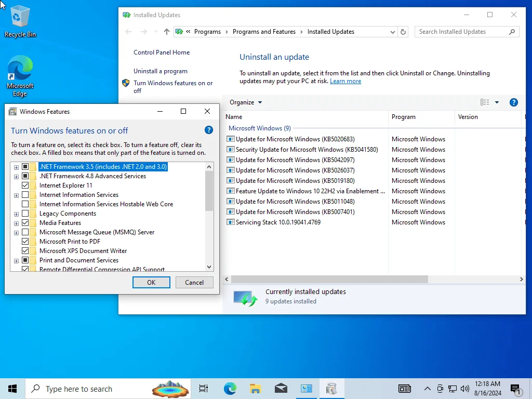Check Internet Information Services Hostable Web Core
The image size is (532, 399).
click(x=25, y=204)
